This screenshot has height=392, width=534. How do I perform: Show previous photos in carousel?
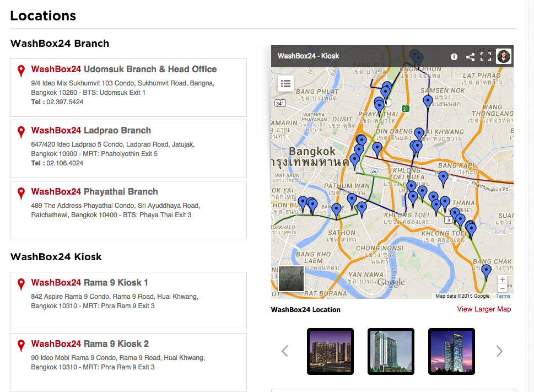tap(285, 351)
